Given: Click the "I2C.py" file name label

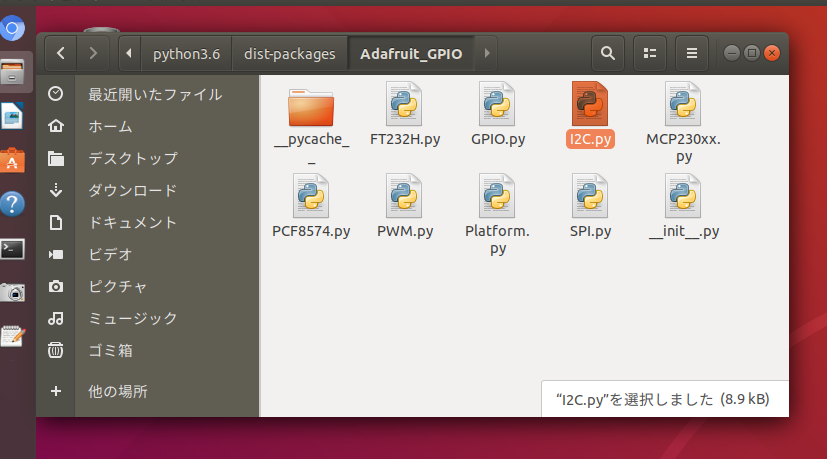Looking at the screenshot, I should (590, 139).
